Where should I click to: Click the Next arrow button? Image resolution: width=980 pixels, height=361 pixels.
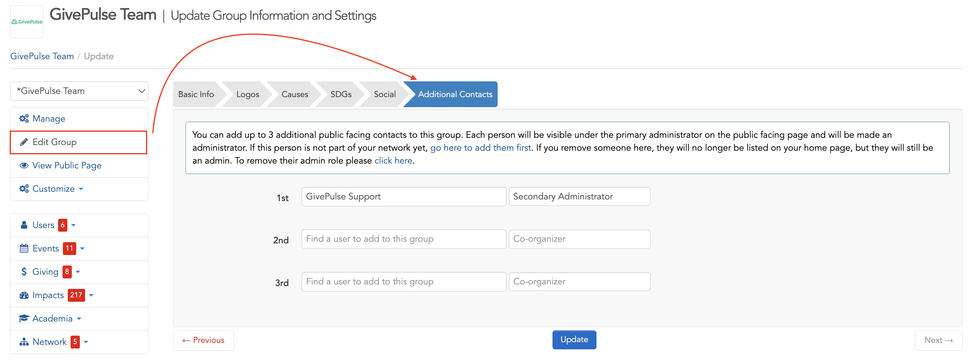tap(938, 340)
